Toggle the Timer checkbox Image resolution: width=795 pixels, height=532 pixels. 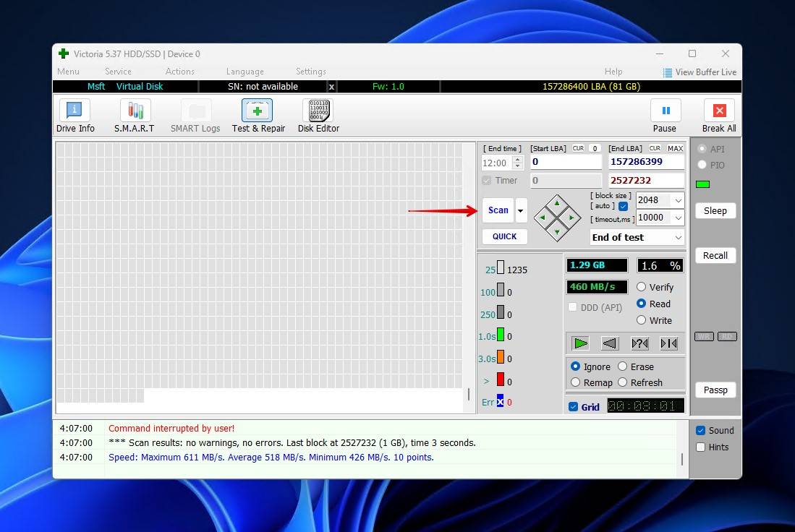pos(487,181)
